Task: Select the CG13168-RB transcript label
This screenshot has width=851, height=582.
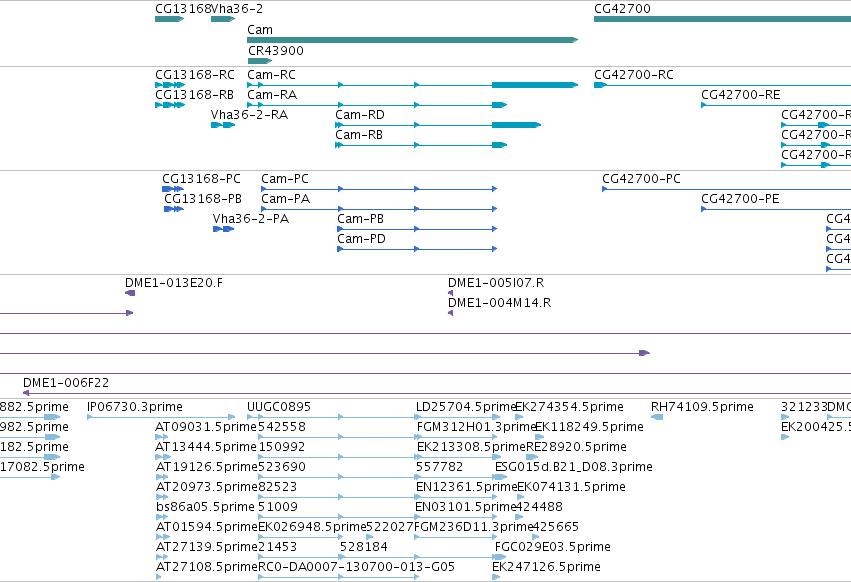Action: [x=194, y=95]
